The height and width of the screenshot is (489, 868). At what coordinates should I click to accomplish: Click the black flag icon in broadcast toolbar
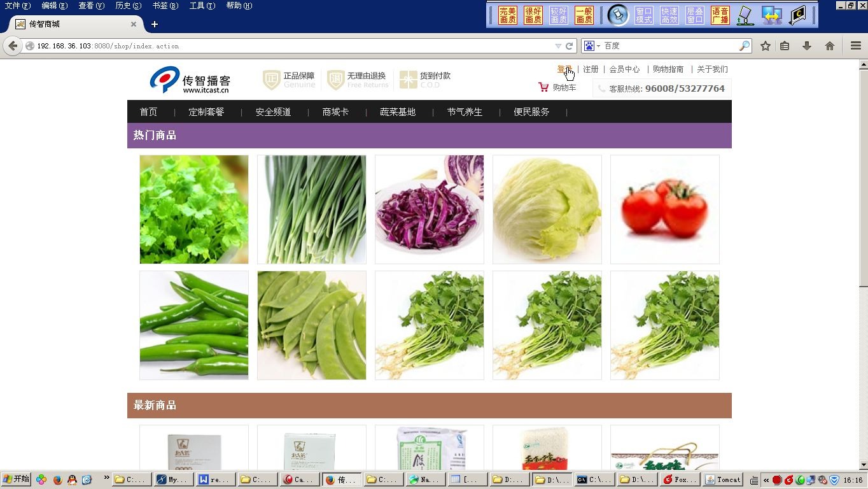click(797, 15)
